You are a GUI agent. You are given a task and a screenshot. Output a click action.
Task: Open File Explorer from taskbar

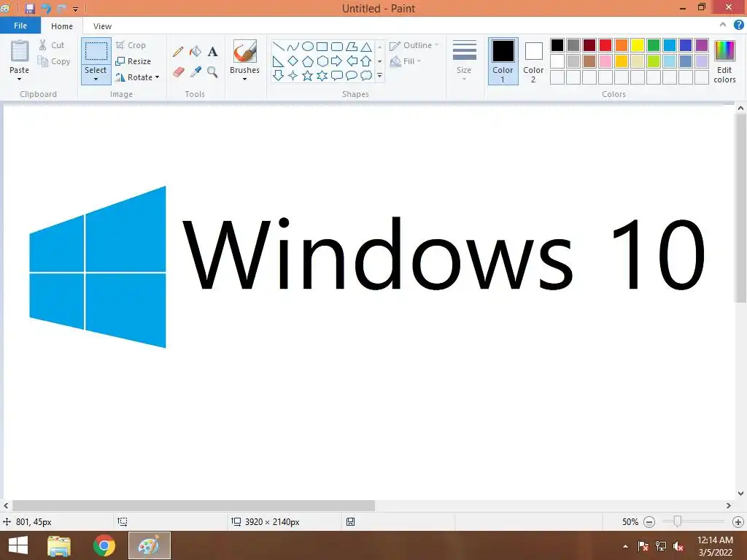(59, 545)
